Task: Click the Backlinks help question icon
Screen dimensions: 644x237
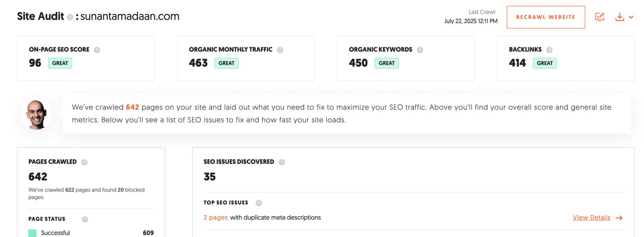Action: click(549, 50)
